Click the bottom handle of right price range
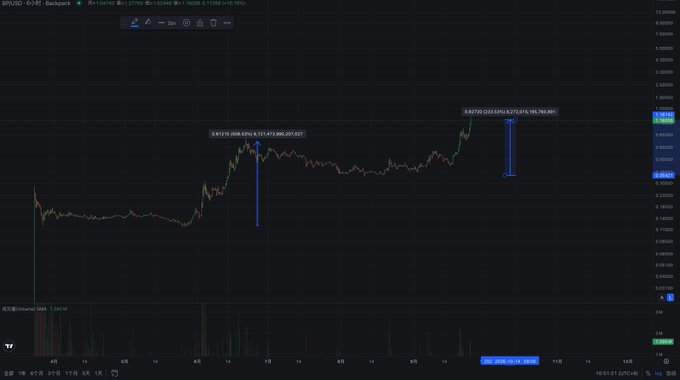680x380 pixels. [x=505, y=175]
